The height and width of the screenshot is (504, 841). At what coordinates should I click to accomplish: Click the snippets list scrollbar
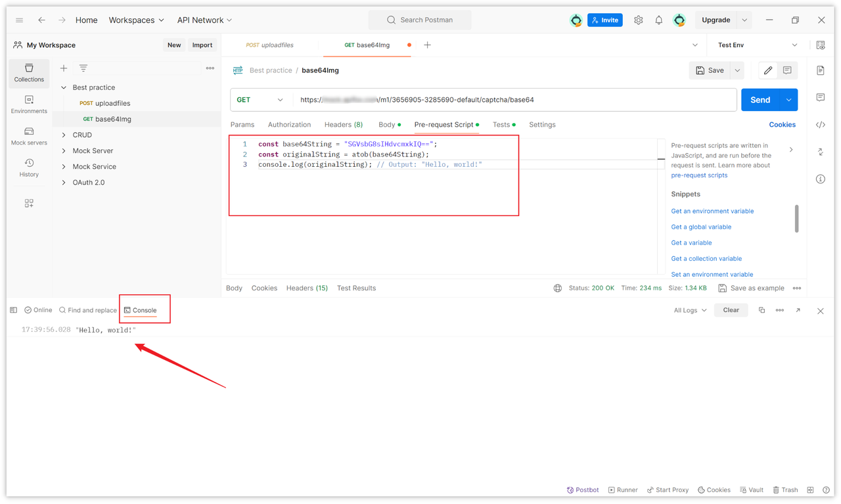(797, 218)
